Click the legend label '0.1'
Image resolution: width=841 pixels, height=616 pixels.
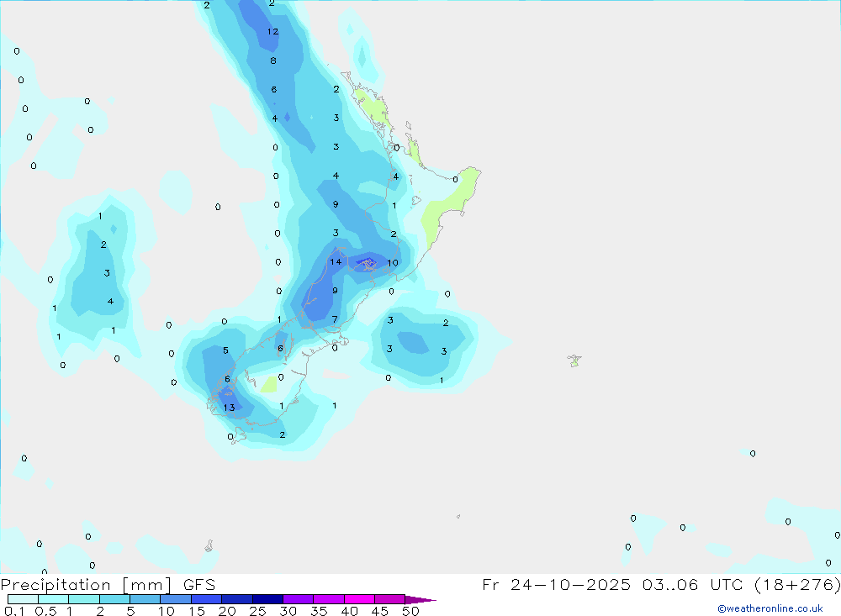coord(14,611)
